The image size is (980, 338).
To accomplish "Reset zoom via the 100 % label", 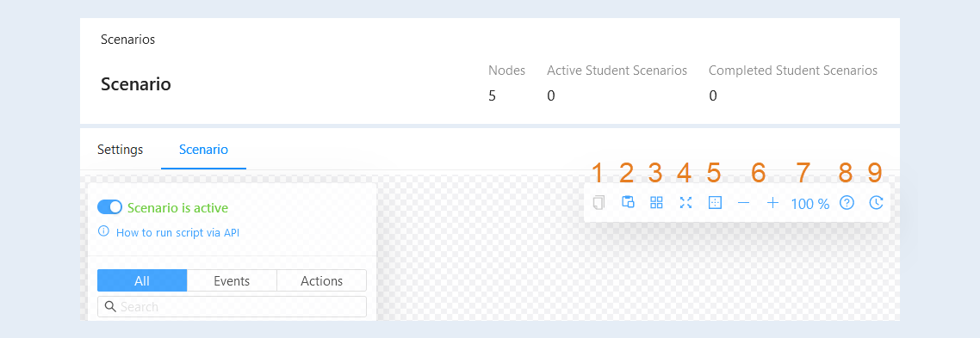I will point(810,204).
